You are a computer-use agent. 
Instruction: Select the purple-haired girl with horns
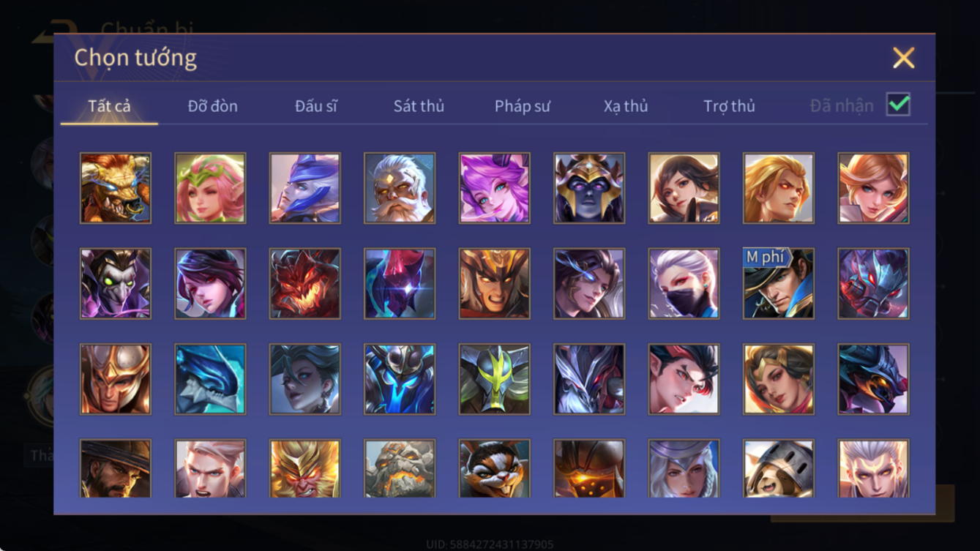click(x=494, y=188)
